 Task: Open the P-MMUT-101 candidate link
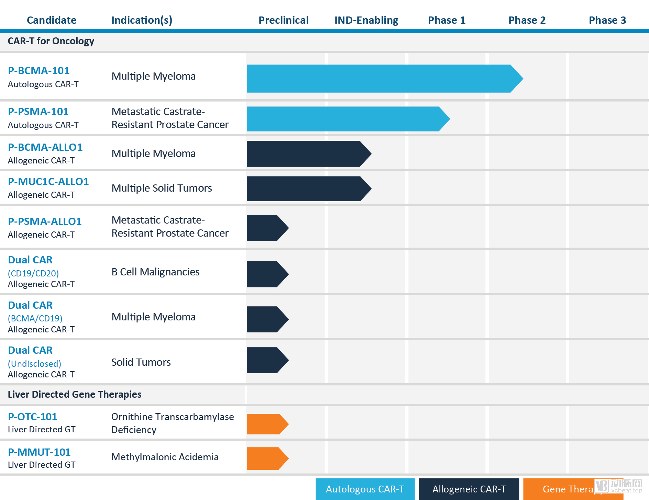point(40,452)
